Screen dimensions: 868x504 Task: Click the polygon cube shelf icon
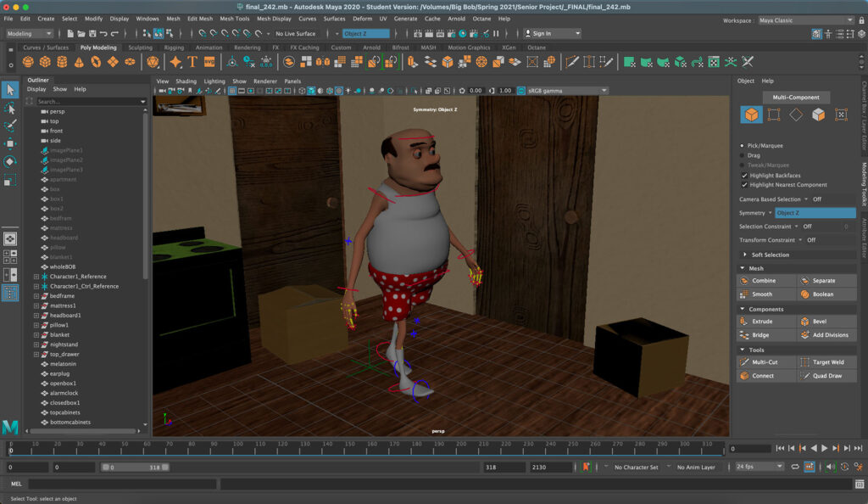pos(44,62)
